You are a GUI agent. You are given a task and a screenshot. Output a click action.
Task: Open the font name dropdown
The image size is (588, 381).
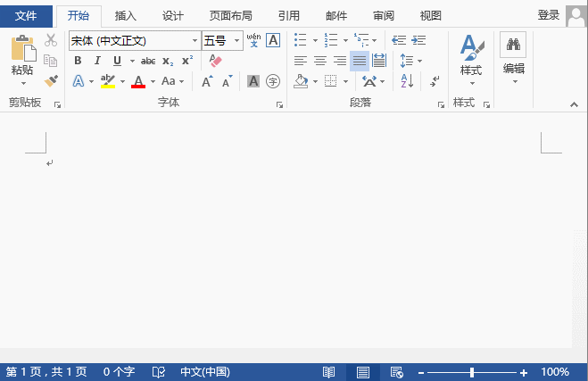pos(195,41)
